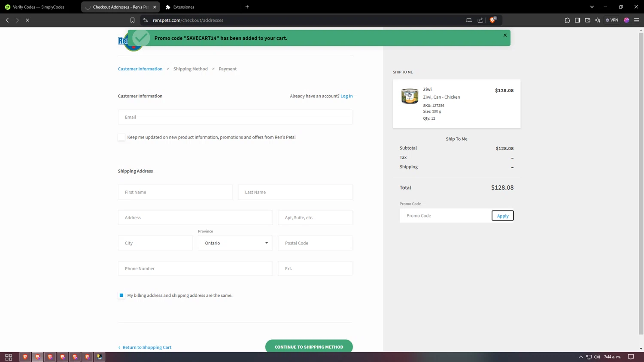This screenshot has height=362, width=644.
Task: Open the network icon in system tray
Action: pyautogui.click(x=589, y=357)
